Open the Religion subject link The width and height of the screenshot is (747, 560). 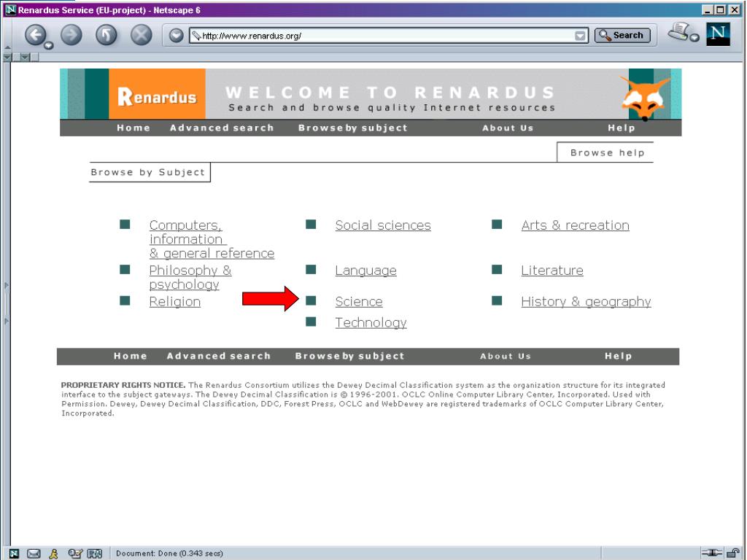click(x=175, y=301)
